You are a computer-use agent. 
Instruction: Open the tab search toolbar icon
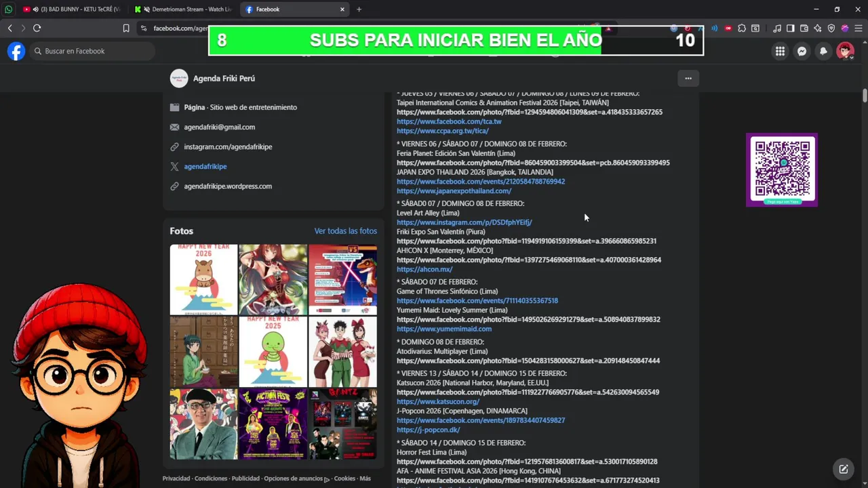755,28
